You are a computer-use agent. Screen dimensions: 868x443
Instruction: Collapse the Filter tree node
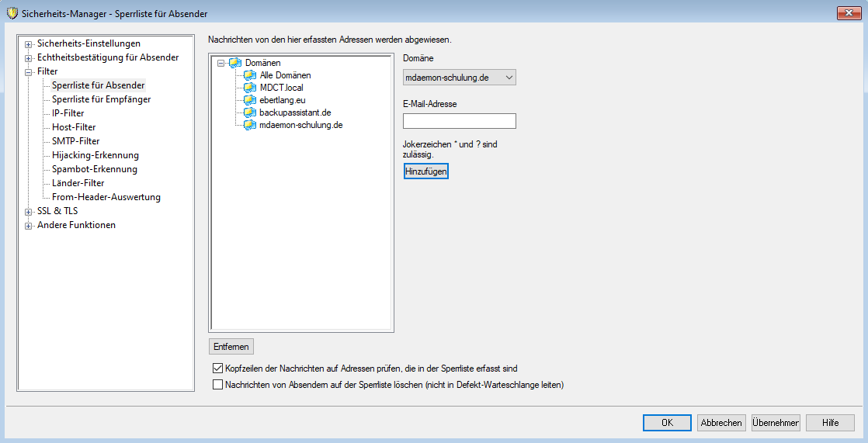(29, 72)
